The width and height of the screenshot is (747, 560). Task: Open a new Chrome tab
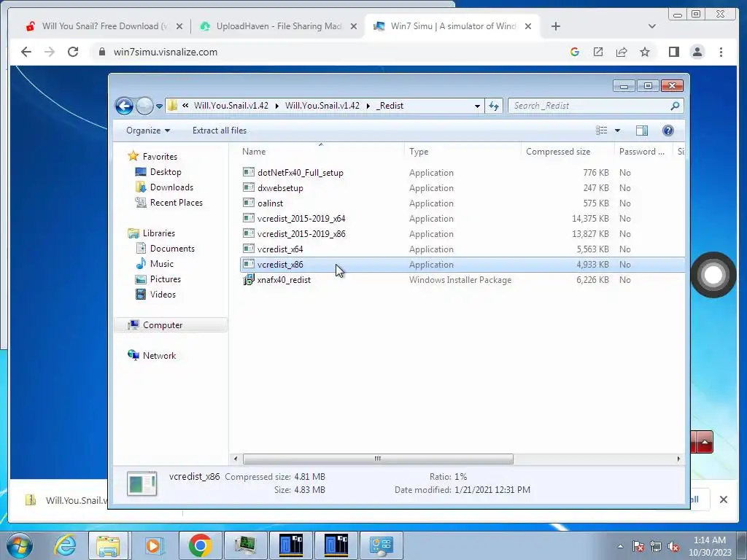tap(555, 26)
